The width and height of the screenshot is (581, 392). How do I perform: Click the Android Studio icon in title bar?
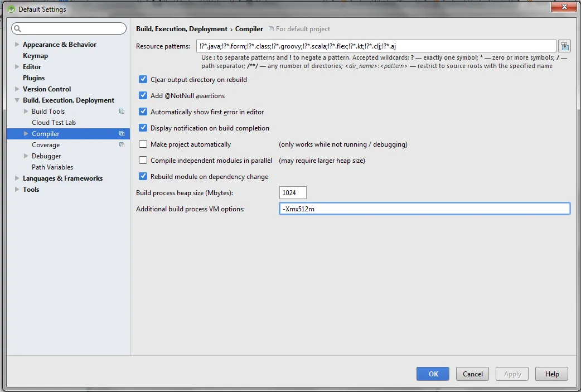(11, 9)
